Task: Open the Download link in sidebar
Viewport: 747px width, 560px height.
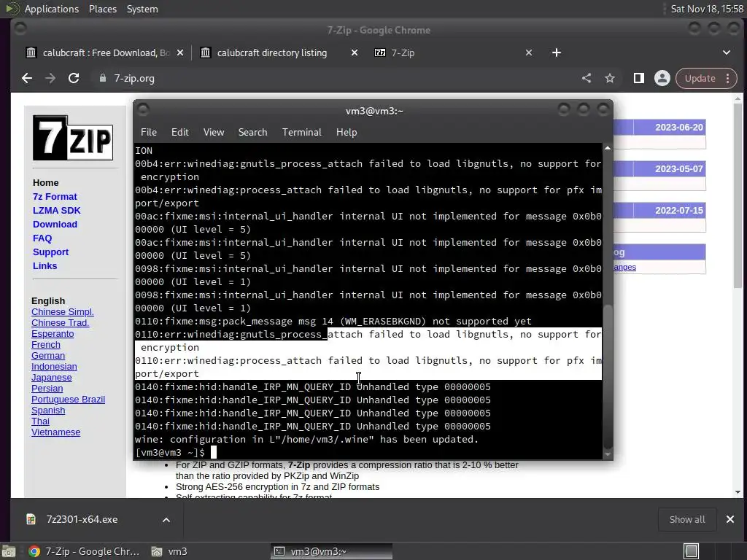Action: click(x=55, y=224)
